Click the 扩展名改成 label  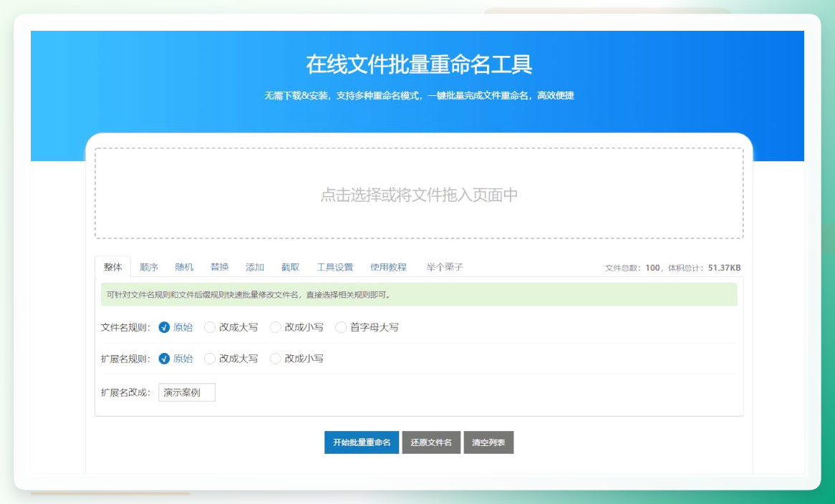click(x=125, y=392)
